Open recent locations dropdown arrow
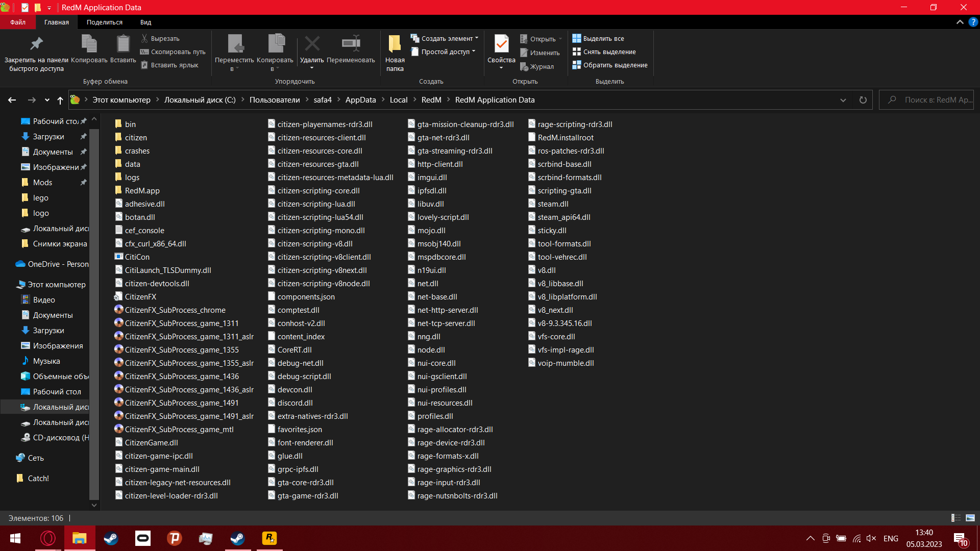The image size is (980, 551). click(x=47, y=100)
